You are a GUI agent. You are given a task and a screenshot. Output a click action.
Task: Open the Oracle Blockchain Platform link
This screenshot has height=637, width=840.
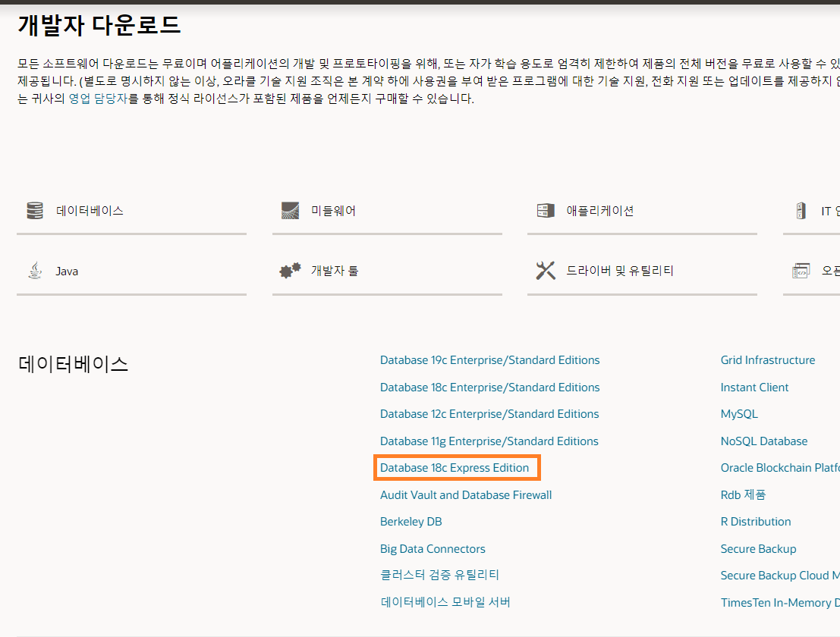point(780,468)
